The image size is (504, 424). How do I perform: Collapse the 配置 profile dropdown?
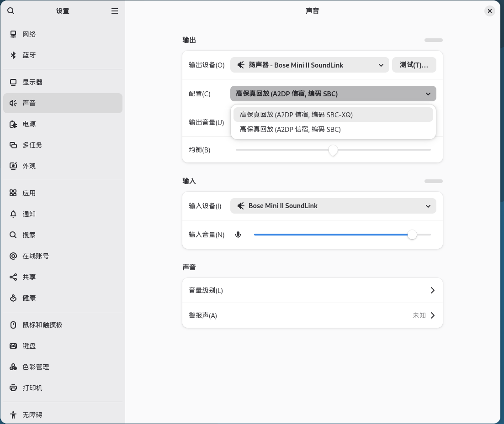click(333, 94)
